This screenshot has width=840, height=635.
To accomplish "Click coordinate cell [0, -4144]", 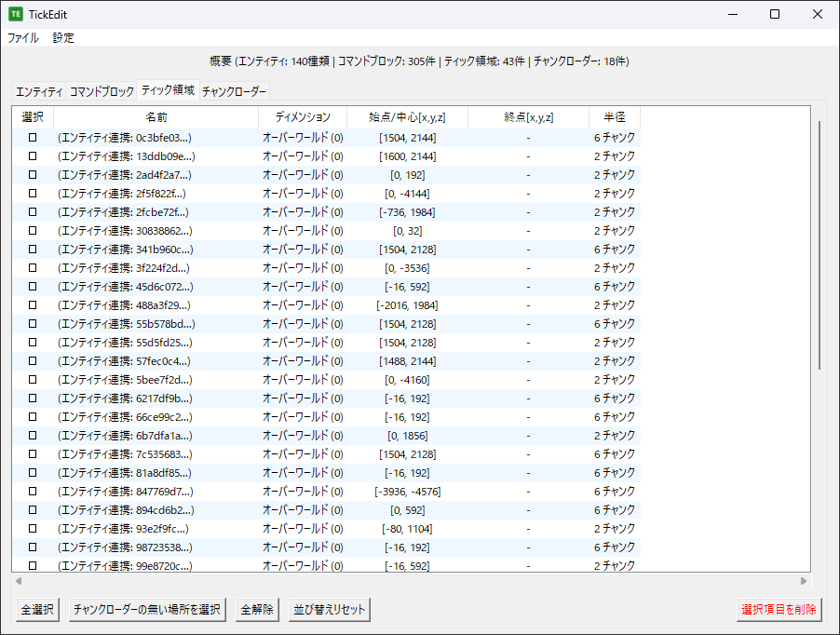I will [x=407, y=194].
